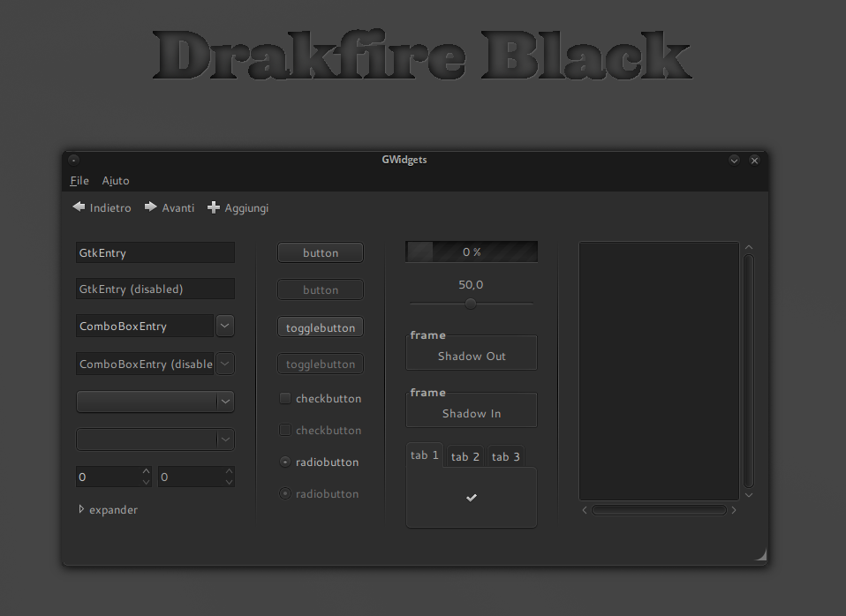
Task: Expand the expander triangle
Action: click(81, 509)
